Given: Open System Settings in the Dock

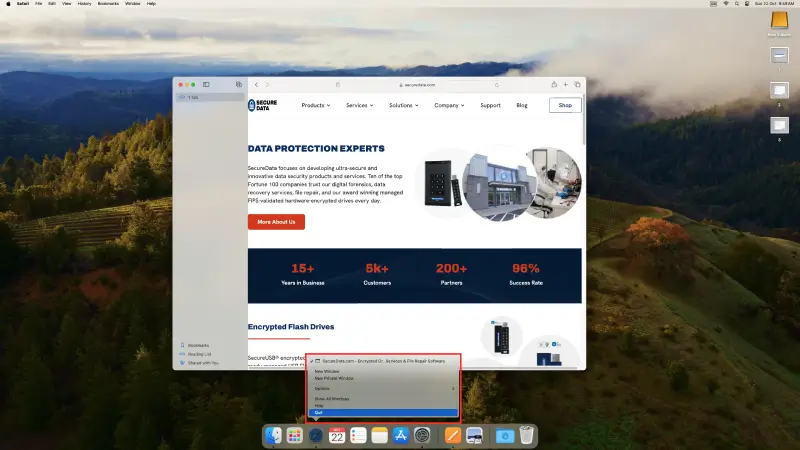Looking at the screenshot, I should point(422,436).
